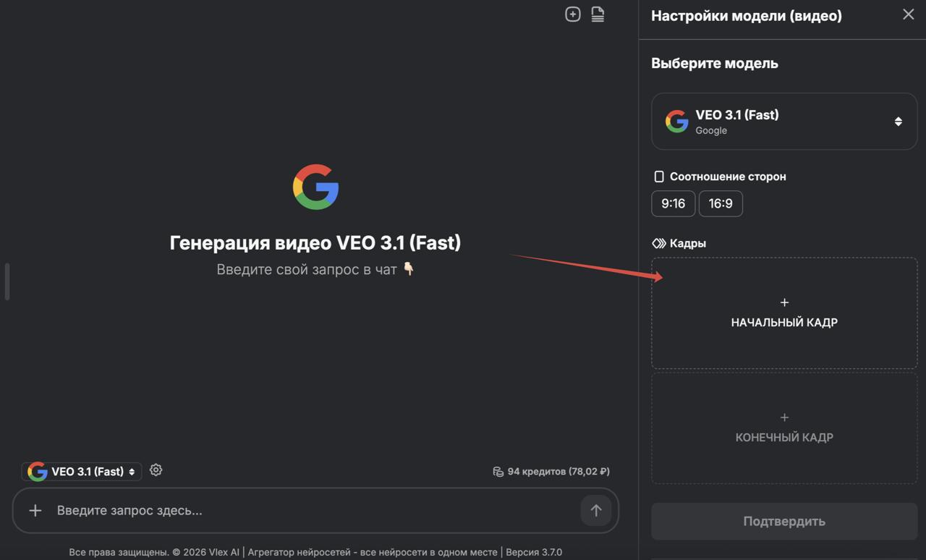Open the VEO 3.1 (Fast) dropdown above prompt

[x=82, y=472]
